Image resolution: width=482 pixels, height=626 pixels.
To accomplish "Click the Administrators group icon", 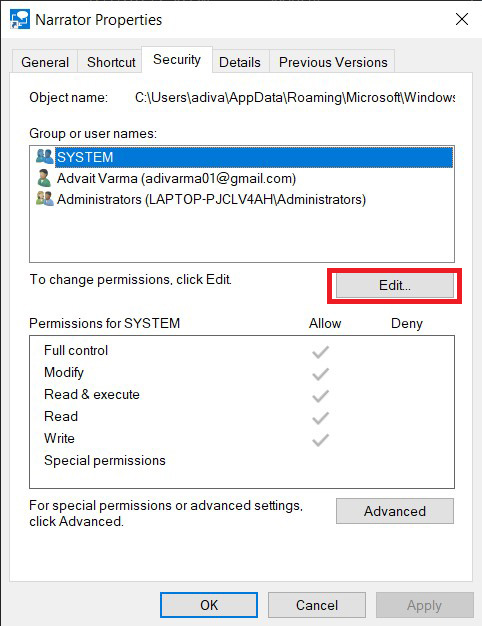I will (44, 199).
